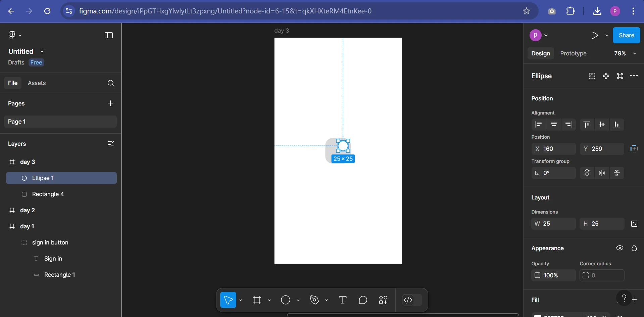The height and width of the screenshot is (317, 644).
Task: Toggle Dev Mode code switch
Action: 412,300
